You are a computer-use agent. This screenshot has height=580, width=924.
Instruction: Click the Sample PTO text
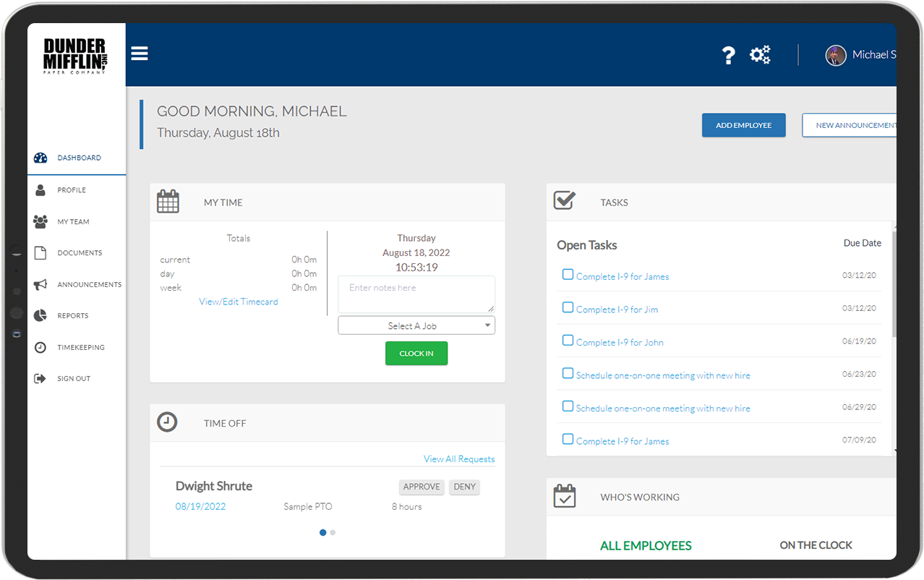pos(308,506)
